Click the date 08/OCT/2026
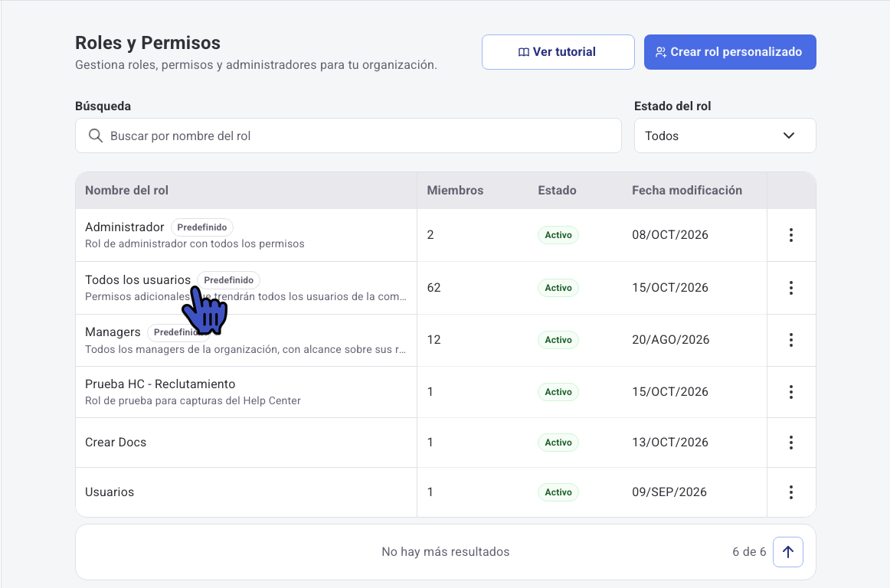The image size is (890, 588). coord(669,235)
